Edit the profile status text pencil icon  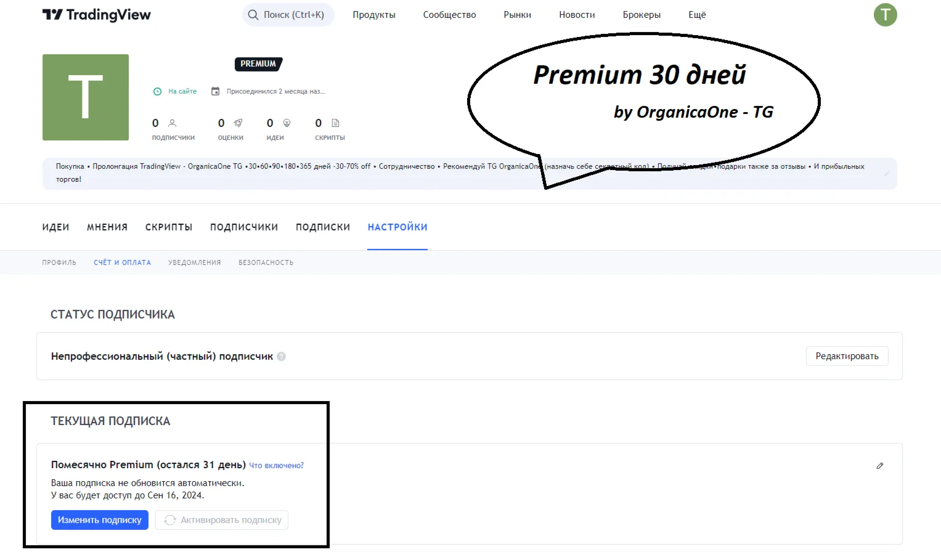pos(887,174)
